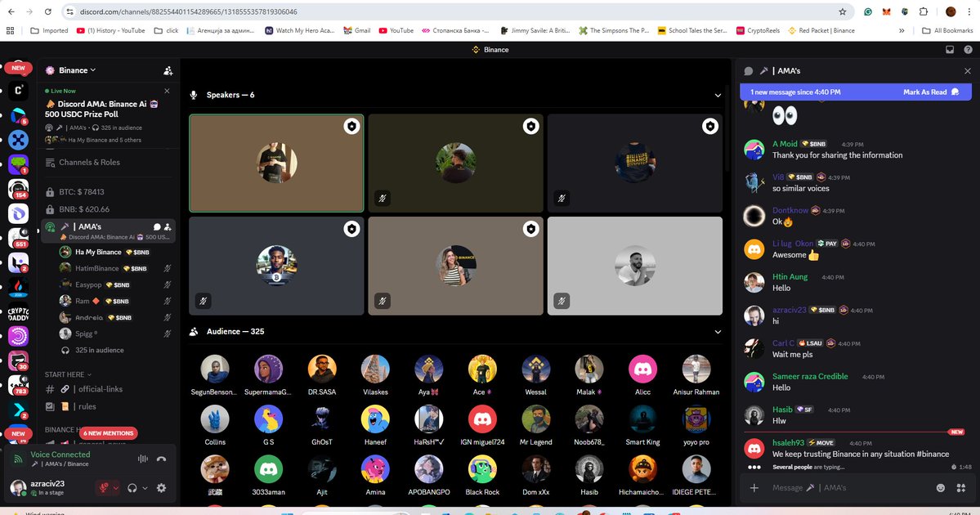Open the Crypto Daddy server icon
The width and height of the screenshot is (980, 515).
pos(18,312)
